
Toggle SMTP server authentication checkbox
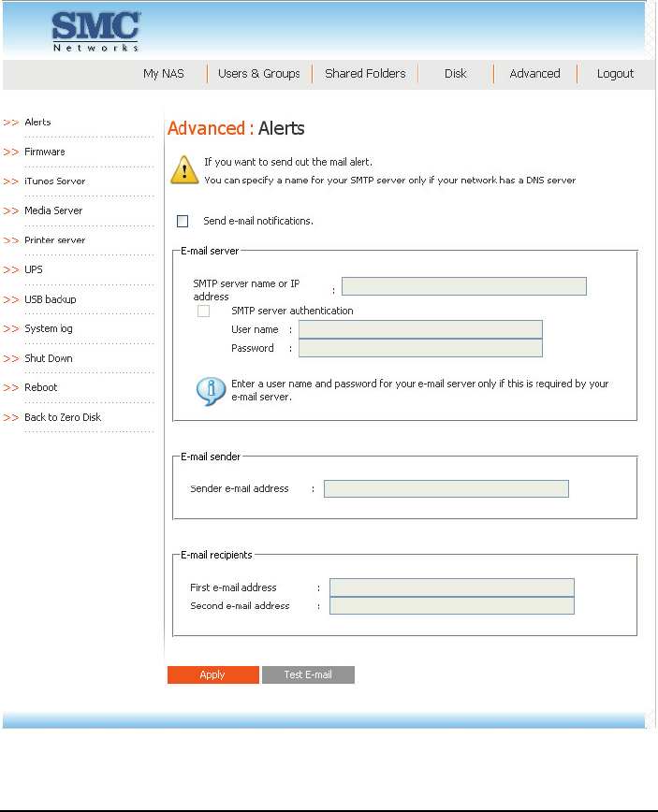coord(204,311)
